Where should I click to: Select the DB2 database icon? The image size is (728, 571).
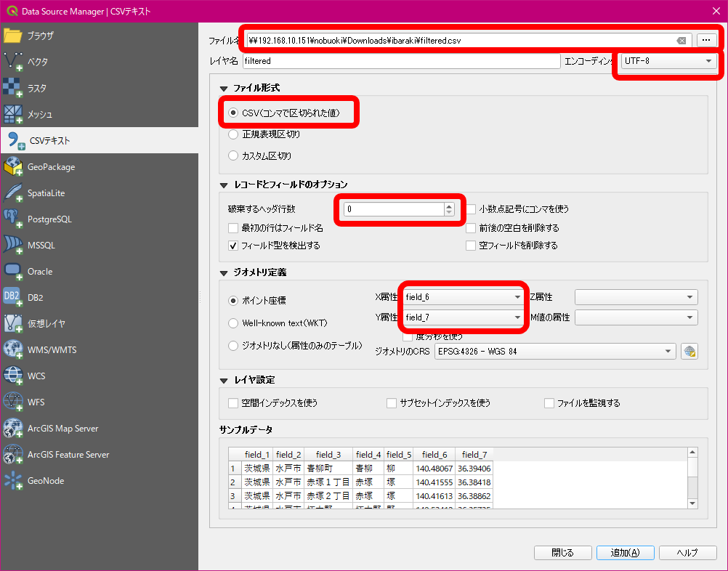14,297
